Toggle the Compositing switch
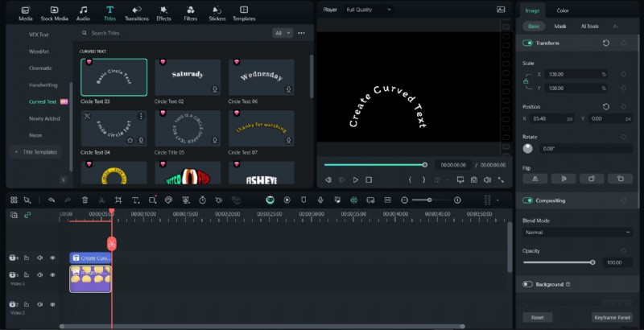Screen dimensions: 644x330 coord(528,200)
